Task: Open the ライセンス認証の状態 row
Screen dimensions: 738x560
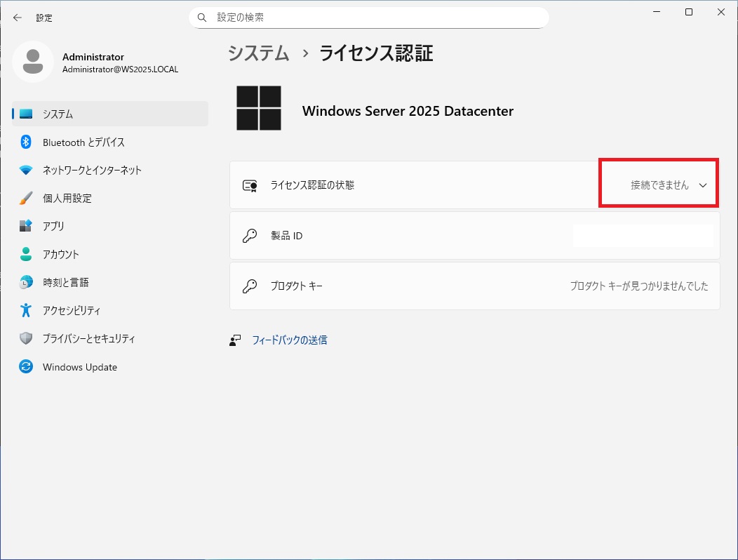Action: [x=474, y=185]
